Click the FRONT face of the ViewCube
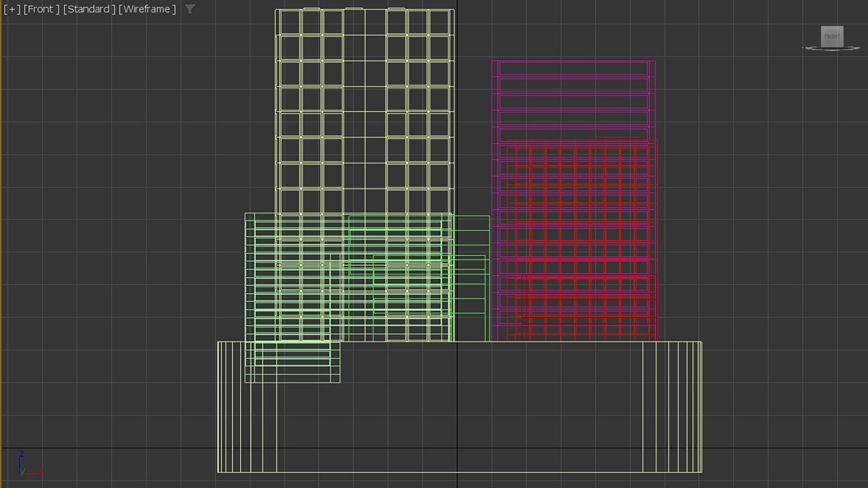This screenshot has width=868, height=488. [832, 37]
